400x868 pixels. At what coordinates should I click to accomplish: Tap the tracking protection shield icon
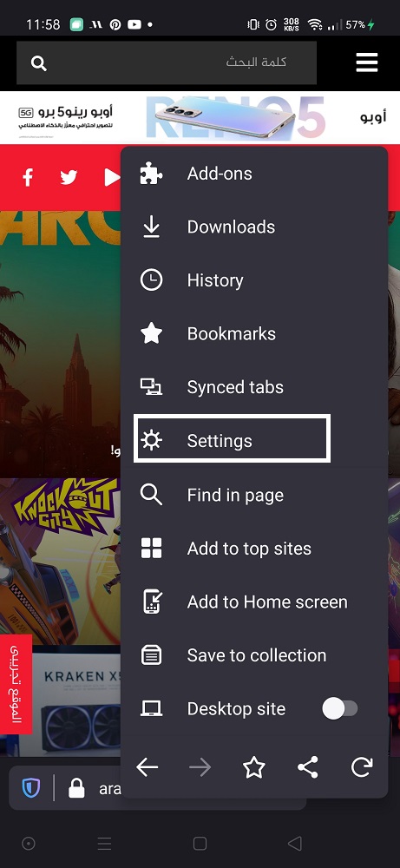tap(31, 788)
